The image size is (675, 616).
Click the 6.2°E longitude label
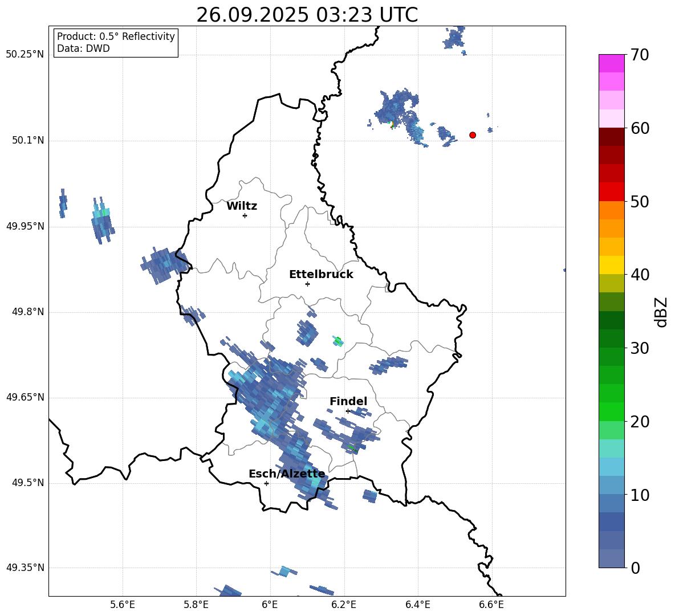tap(344, 605)
